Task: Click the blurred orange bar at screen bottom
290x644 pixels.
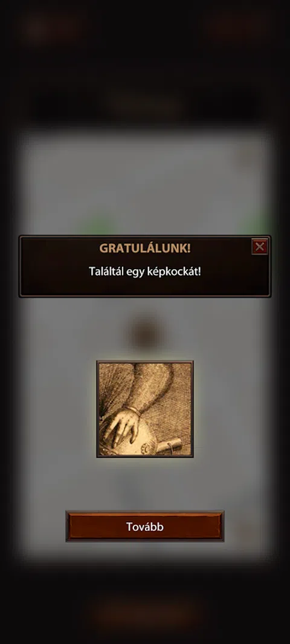Action: pos(144,616)
